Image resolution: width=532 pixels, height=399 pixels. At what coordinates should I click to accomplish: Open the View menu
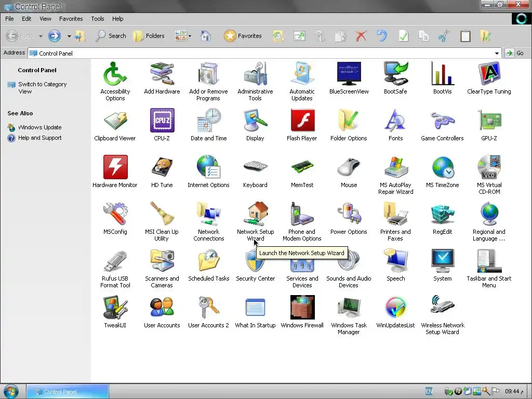(45, 19)
